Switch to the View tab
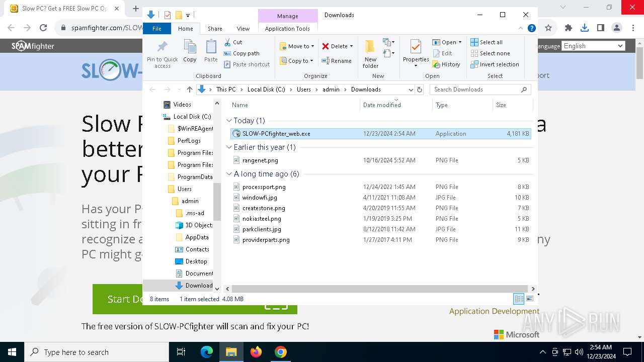The image size is (644, 362). coord(243,29)
